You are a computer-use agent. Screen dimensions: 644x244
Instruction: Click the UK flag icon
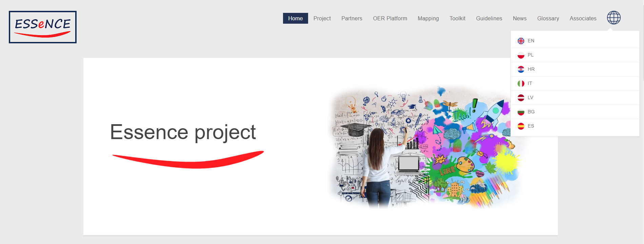521,41
